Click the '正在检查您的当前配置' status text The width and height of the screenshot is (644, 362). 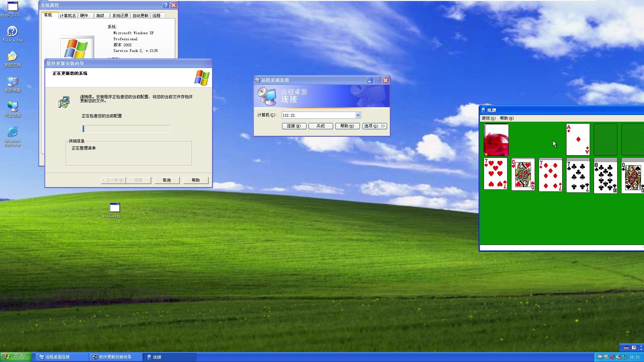[102, 116]
